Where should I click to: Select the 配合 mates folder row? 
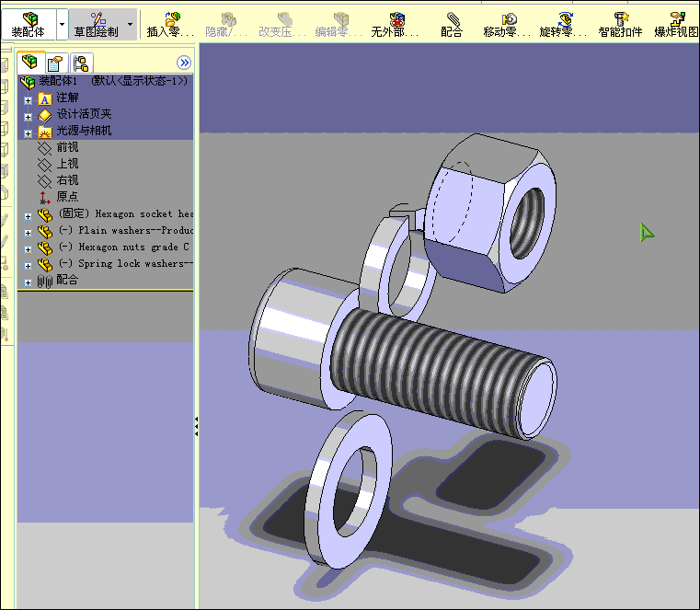67,280
